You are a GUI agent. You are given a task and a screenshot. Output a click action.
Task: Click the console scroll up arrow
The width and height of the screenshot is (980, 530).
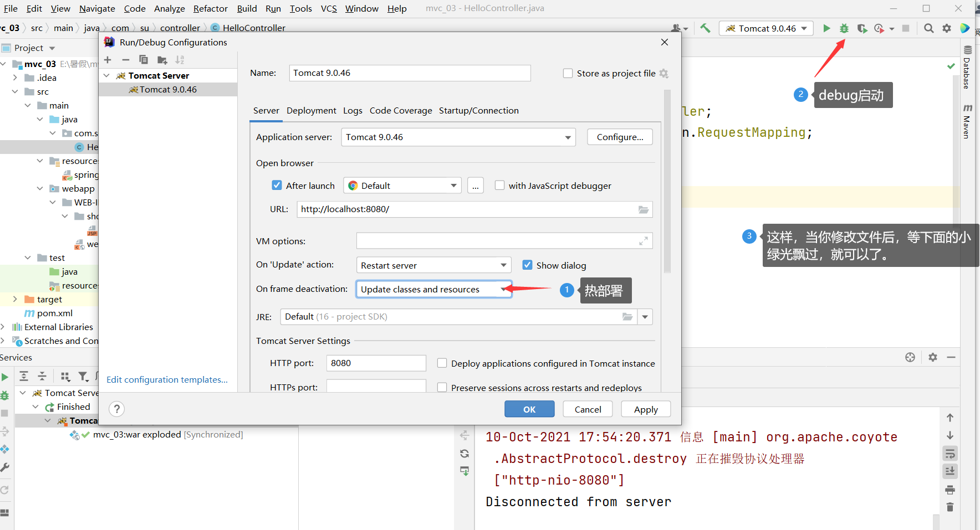tap(950, 418)
